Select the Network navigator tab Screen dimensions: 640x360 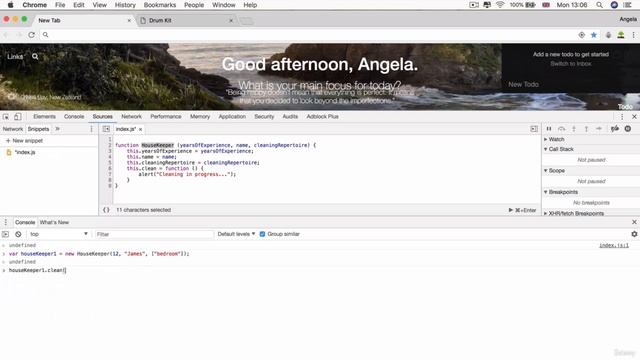13,129
